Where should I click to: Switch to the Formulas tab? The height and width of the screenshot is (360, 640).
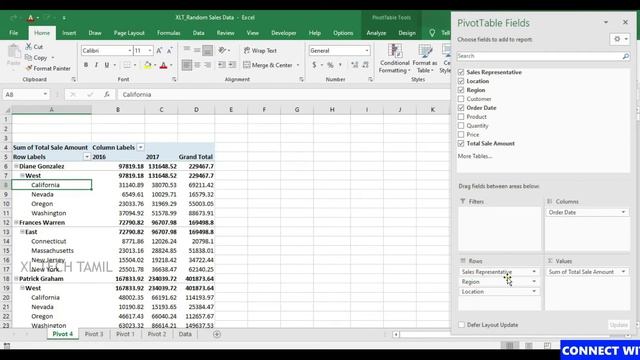click(168, 33)
